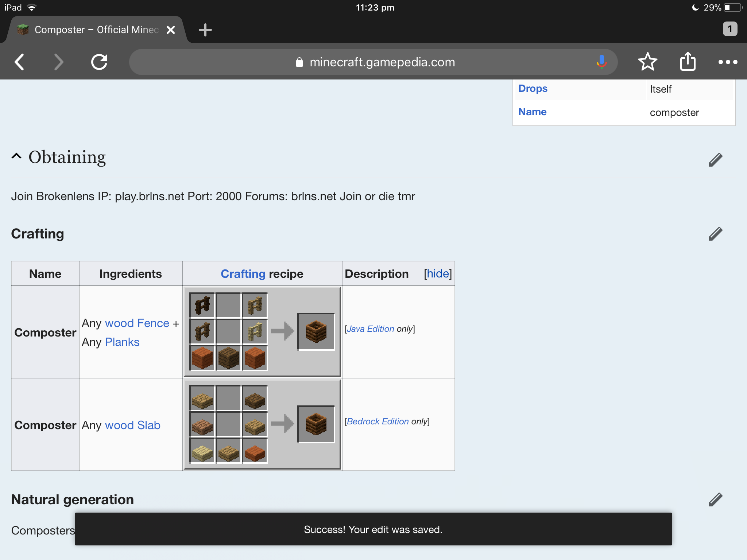Tap the minecraft.gamepedia.com address bar
The width and height of the screenshot is (747, 560).
pyautogui.click(x=373, y=62)
